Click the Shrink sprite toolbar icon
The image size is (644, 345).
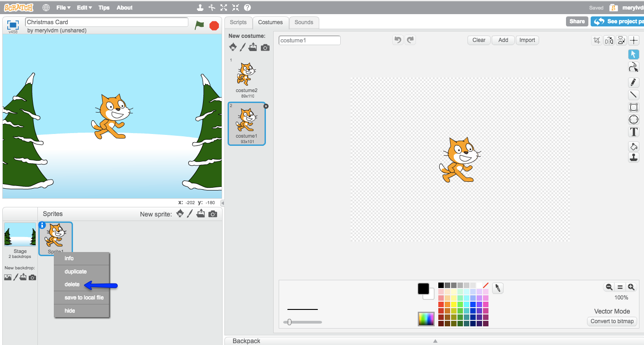(235, 7)
